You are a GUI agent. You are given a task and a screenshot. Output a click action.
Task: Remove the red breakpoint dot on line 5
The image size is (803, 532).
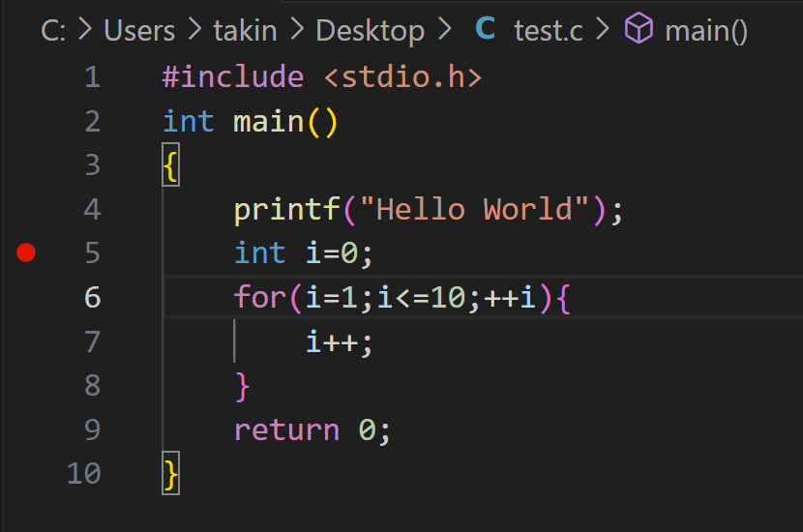coord(26,252)
